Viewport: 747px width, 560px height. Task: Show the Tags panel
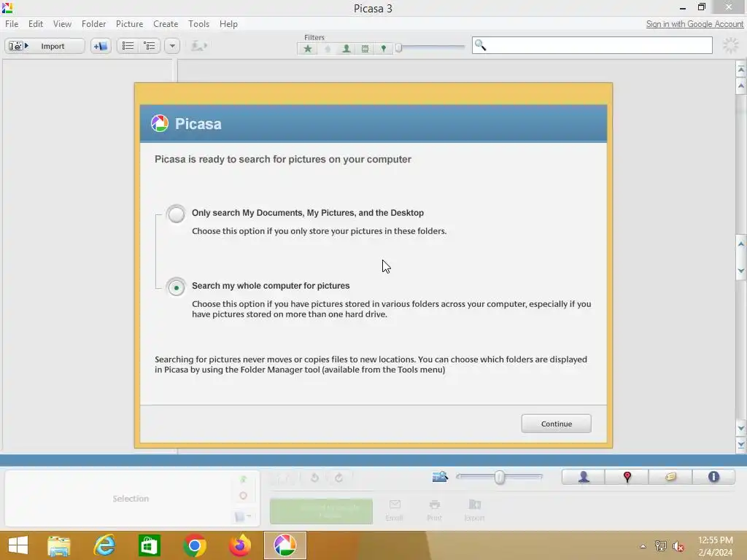pos(670,477)
